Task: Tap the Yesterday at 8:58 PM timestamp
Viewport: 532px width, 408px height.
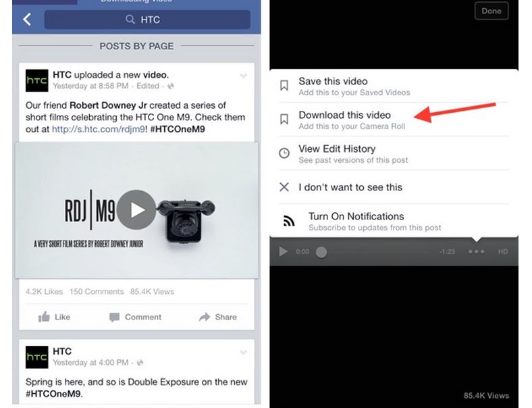Action: (x=90, y=86)
